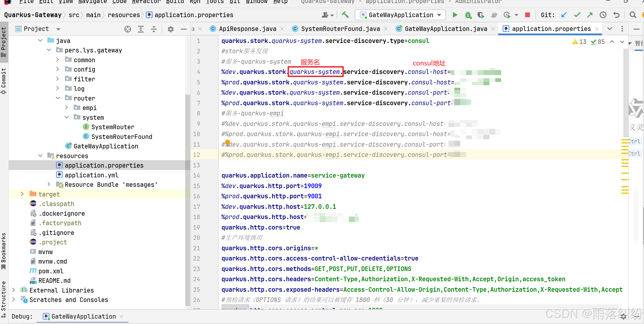The width and height of the screenshot is (644, 324).
Task: Toggle the Bookmarks tool window stripe button
Action: pos(4,251)
